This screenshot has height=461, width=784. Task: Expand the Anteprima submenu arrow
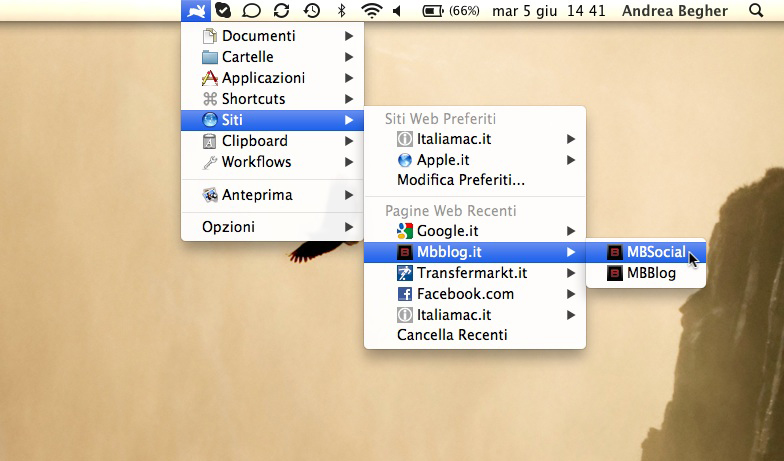[x=349, y=195]
